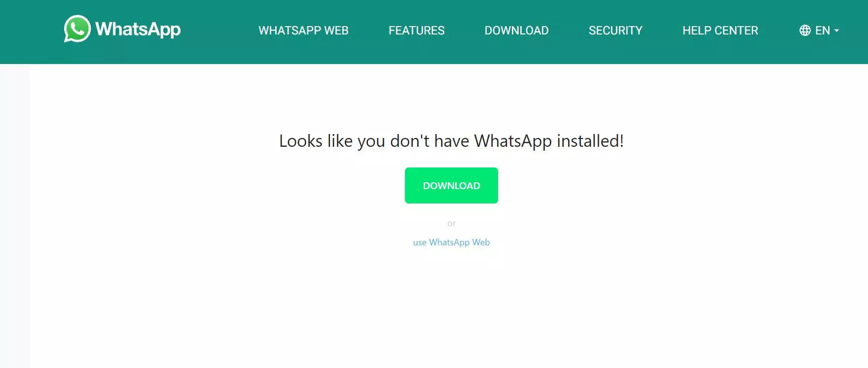Click the 'Looks like you don't have WhatsApp installed!' heading
The image size is (868, 368).
coord(451,141)
